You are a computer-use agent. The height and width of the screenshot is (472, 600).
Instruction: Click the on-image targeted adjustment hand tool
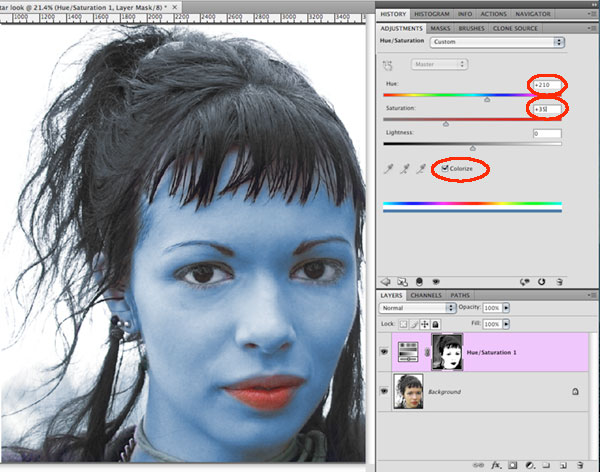[391, 65]
